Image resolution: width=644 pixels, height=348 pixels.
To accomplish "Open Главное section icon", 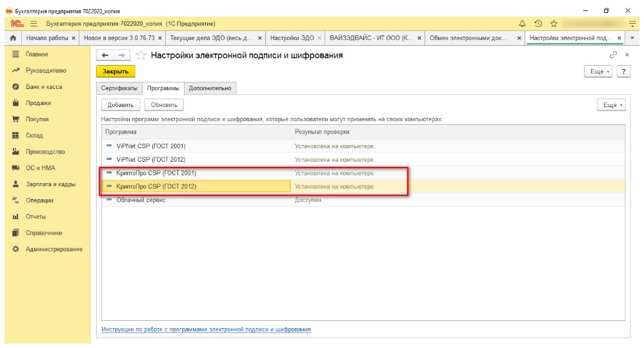I will tap(15, 54).
